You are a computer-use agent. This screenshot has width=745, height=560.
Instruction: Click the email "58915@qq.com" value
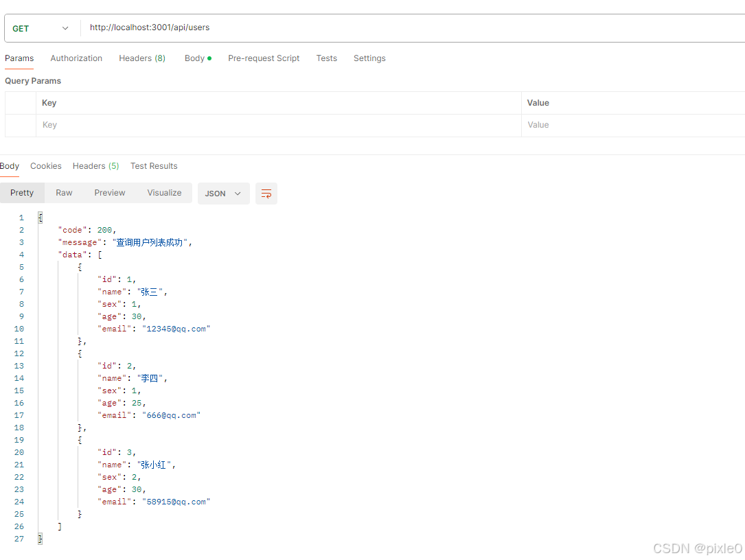176,502
